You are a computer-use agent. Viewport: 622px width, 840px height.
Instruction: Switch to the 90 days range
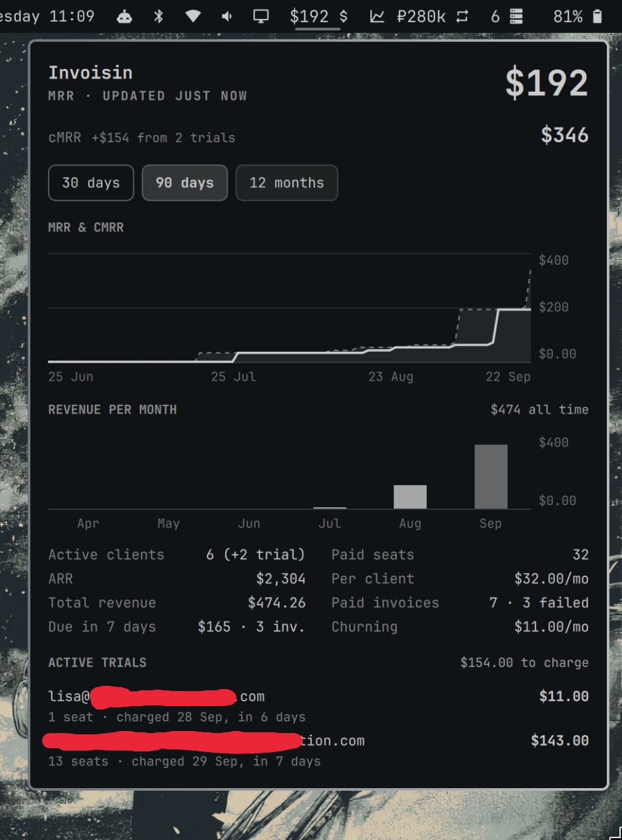(185, 182)
